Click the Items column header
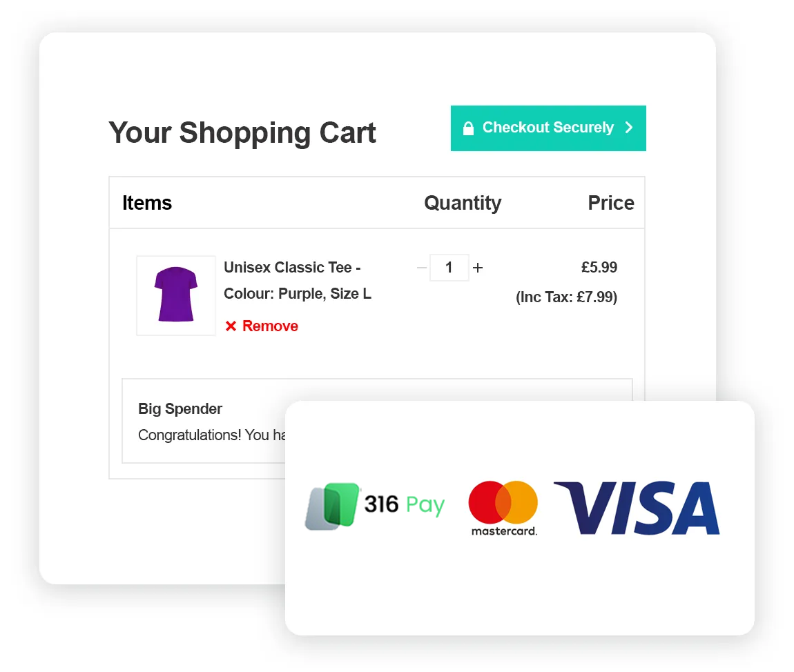The width and height of the screenshot is (794, 672). pos(147,203)
